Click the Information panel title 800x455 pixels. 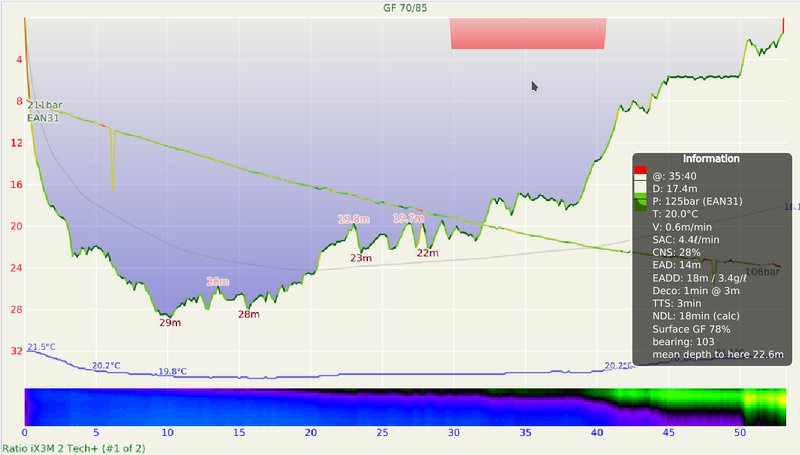[711, 159]
